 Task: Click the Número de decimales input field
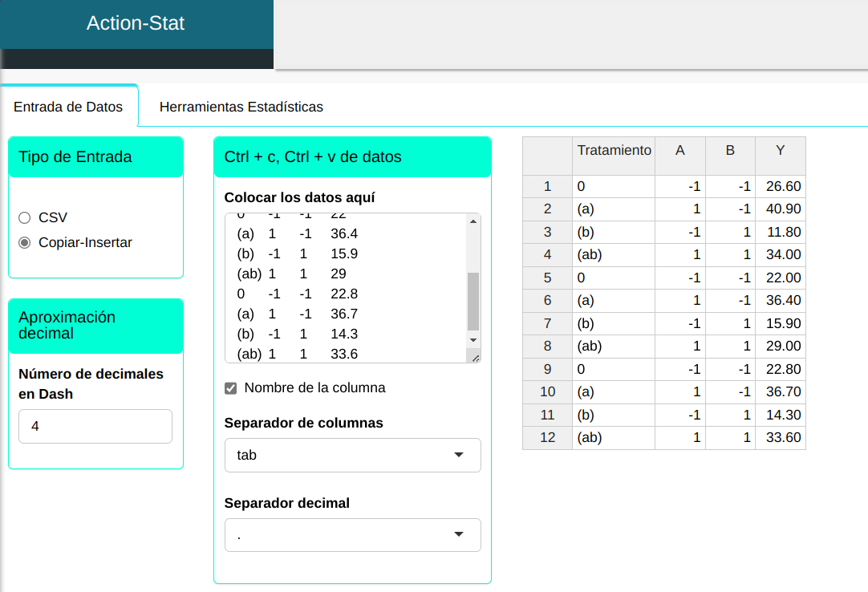point(95,426)
